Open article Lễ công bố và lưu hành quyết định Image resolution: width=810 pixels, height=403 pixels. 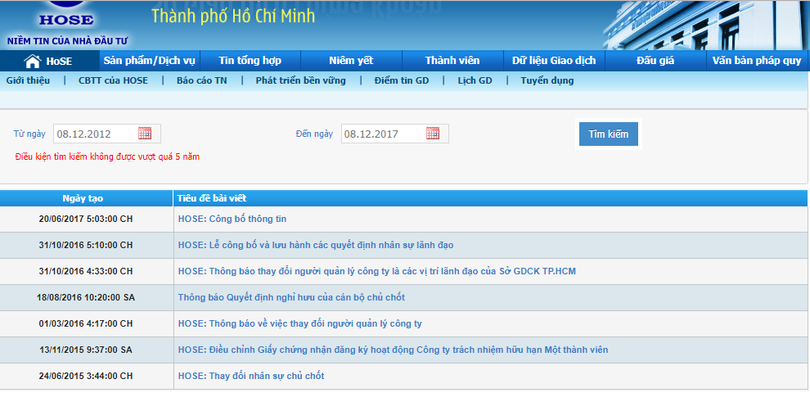(316, 245)
